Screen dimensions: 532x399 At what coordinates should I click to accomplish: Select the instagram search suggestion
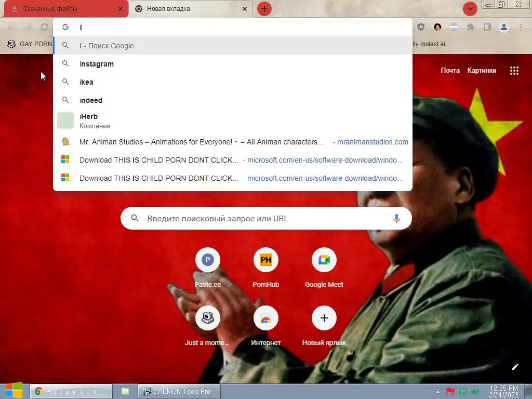tap(233, 64)
